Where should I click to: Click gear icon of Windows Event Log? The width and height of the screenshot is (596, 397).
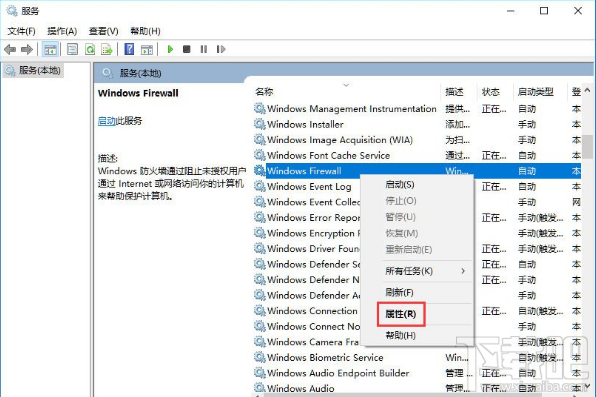pyautogui.click(x=260, y=186)
